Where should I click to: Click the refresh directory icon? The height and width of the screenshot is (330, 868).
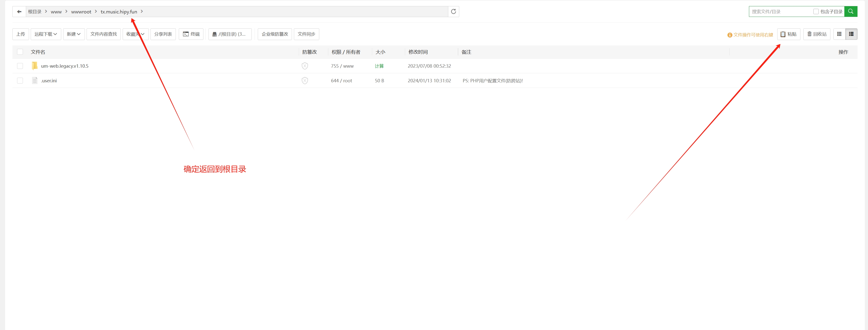[453, 12]
